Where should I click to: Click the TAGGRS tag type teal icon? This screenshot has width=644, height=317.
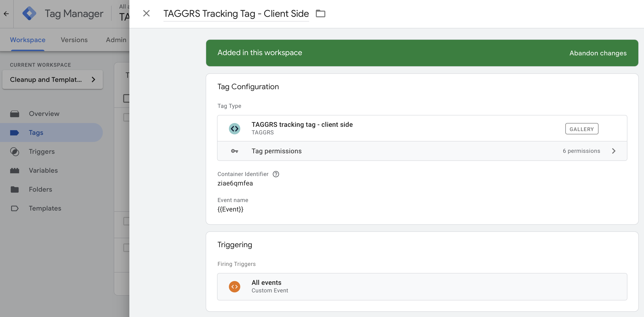pyautogui.click(x=234, y=129)
